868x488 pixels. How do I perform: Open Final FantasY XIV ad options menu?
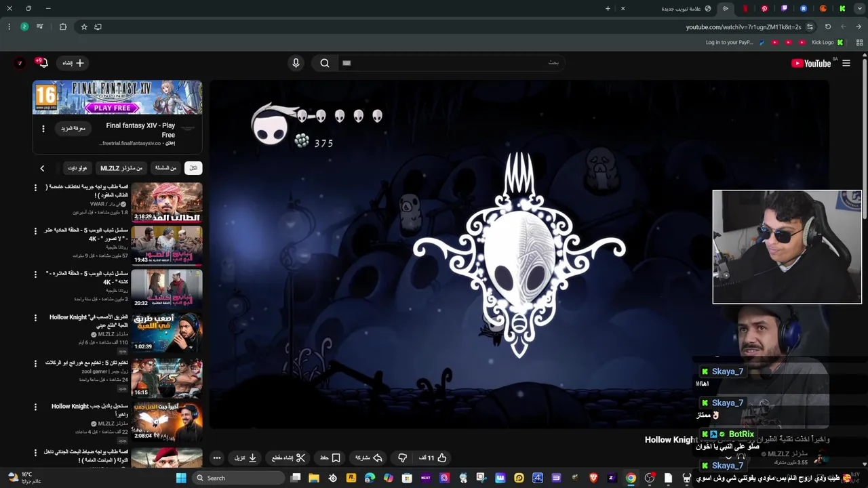(43, 129)
